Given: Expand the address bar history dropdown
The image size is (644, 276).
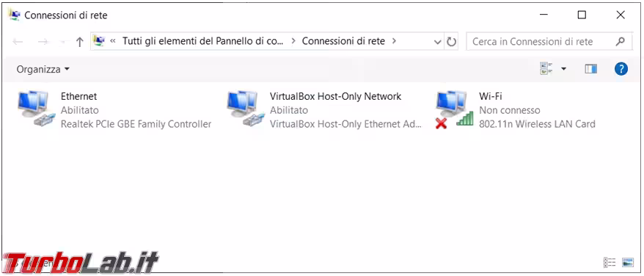Looking at the screenshot, I should click(438, 42).
